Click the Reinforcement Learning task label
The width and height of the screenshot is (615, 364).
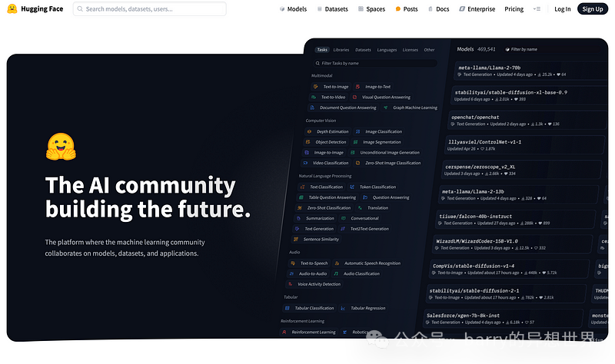pos(314,333)
